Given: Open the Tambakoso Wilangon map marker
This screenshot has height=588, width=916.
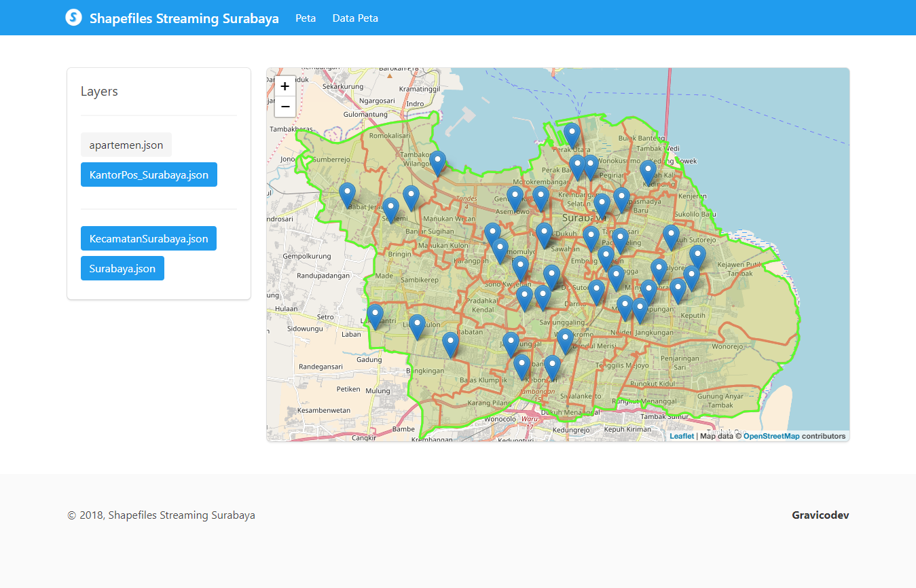Looking at the screenshot, I should tap(438, 164).
